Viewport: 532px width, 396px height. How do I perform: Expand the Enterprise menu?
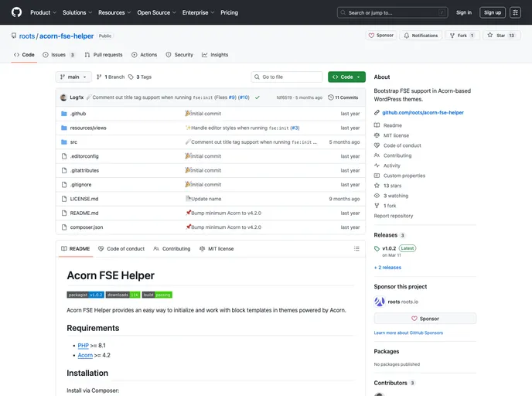pyautogui.click(x=199, y=12)
